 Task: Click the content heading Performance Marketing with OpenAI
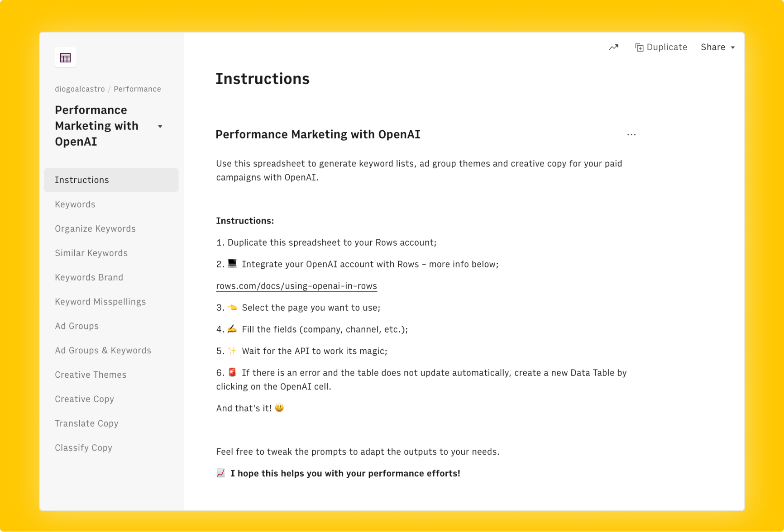click(x=318, y=134)
